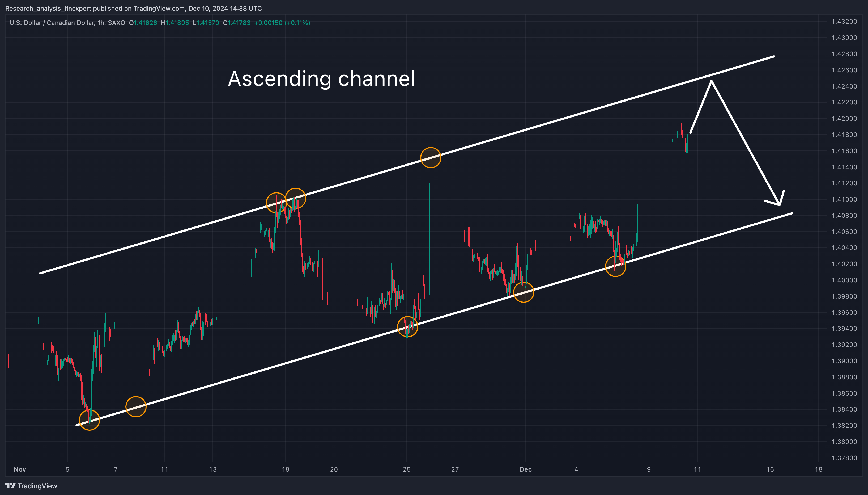This screenshot has height=495, width=868.
Task: Click the close value C1.41783
Action: click(237, 23)
